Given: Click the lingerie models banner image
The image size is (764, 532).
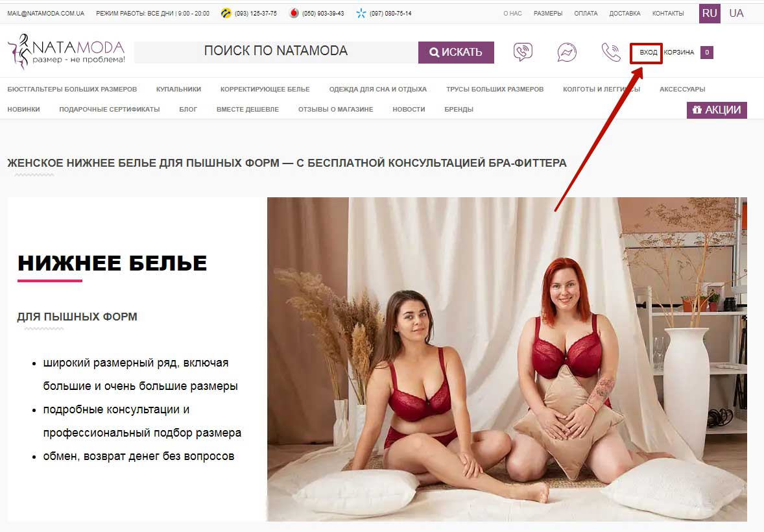Looking at the screenshot, I should click(x=507, y=359).
